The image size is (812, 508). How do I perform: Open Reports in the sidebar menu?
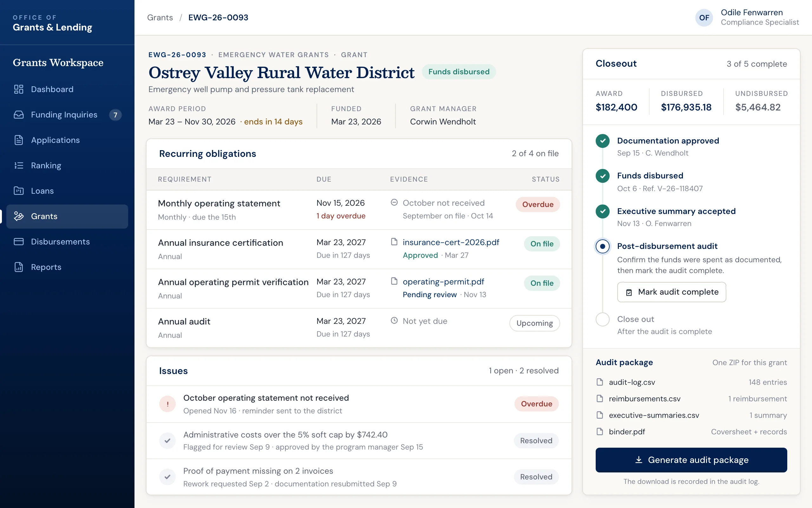(x=67, y=267)
